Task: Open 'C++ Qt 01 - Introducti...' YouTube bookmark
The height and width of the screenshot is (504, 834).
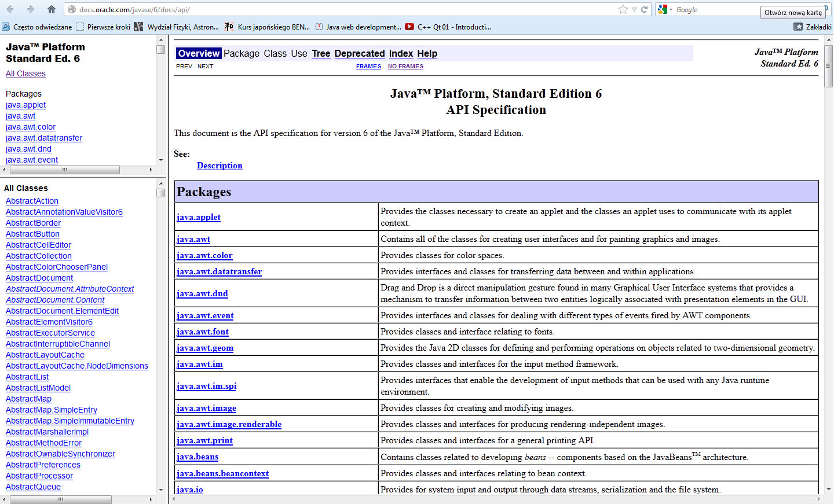Action: [x=448, y=27]
